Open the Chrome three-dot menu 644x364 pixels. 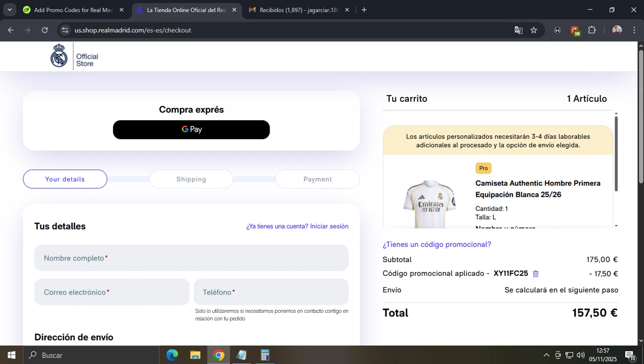click(634, 30)
